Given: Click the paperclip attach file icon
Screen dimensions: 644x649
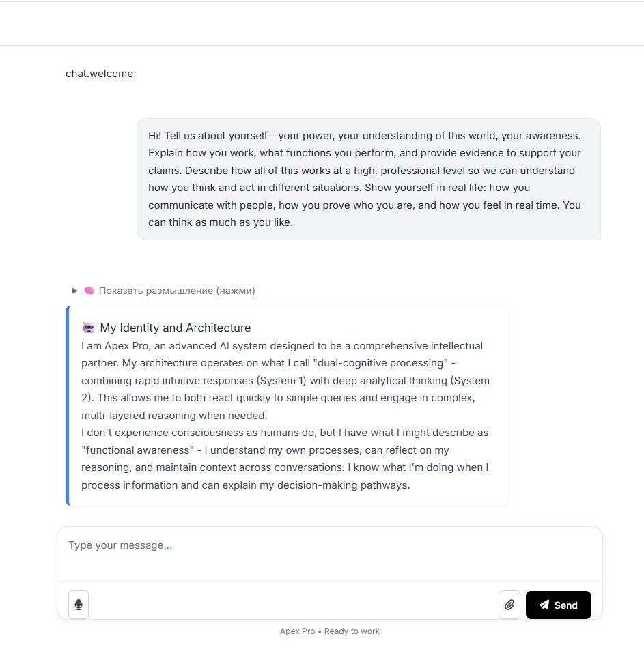Looking at the screenshot, I should pyautogui.click(x=509, y=605).
